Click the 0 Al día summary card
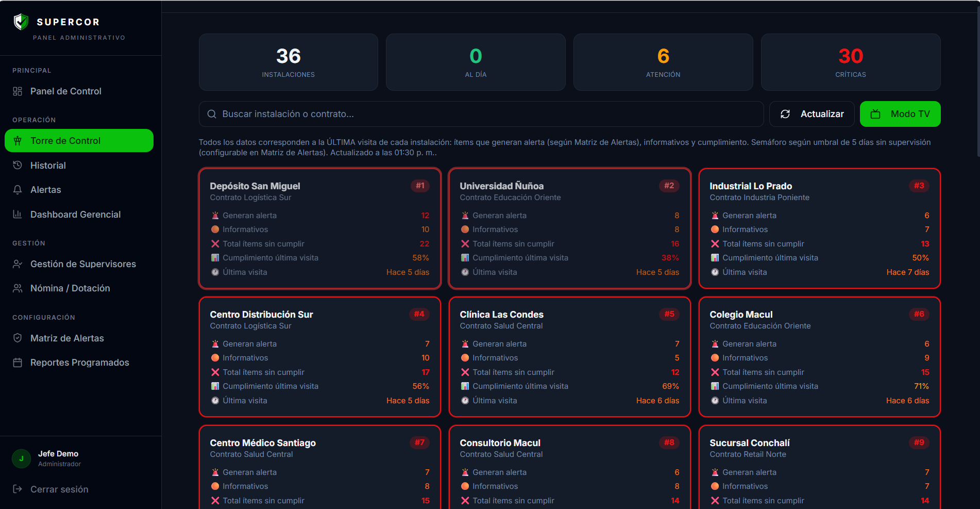Image resolution: width=980 pixels, height=509 pixels. (x=476, y=62)
